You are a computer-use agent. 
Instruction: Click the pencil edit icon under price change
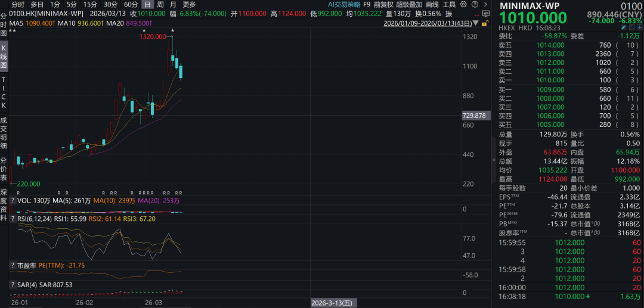click(x=623, y=28)
